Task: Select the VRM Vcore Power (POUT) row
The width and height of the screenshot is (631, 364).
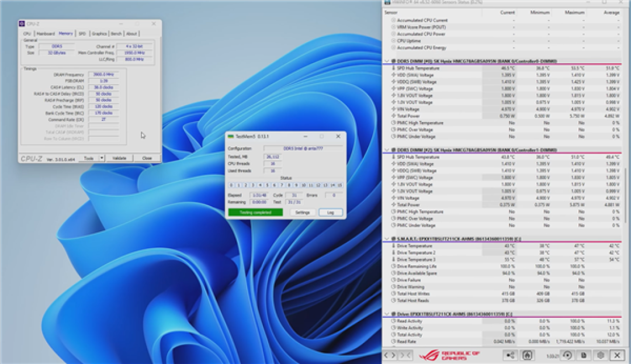Action: 503,27
